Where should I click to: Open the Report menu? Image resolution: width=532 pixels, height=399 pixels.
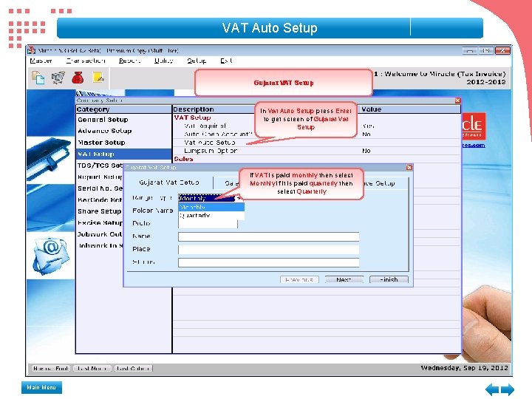pos(129,61)
